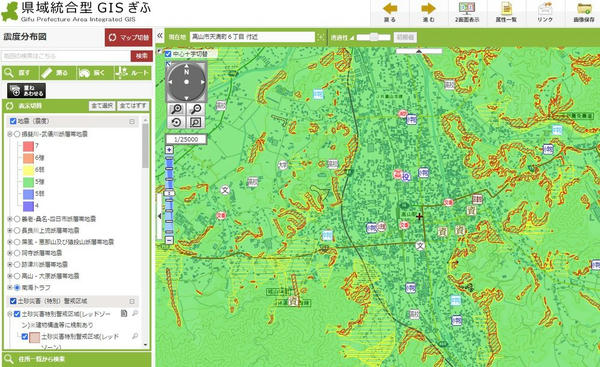Click the 全て選択 select all button
This screenshot has height=367, width=600.
(x=102, y=106)
